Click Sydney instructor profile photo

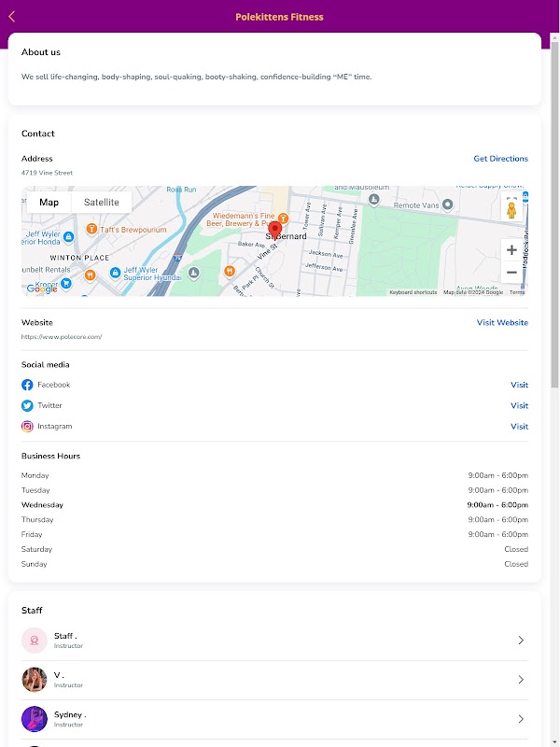coord(35,719)
